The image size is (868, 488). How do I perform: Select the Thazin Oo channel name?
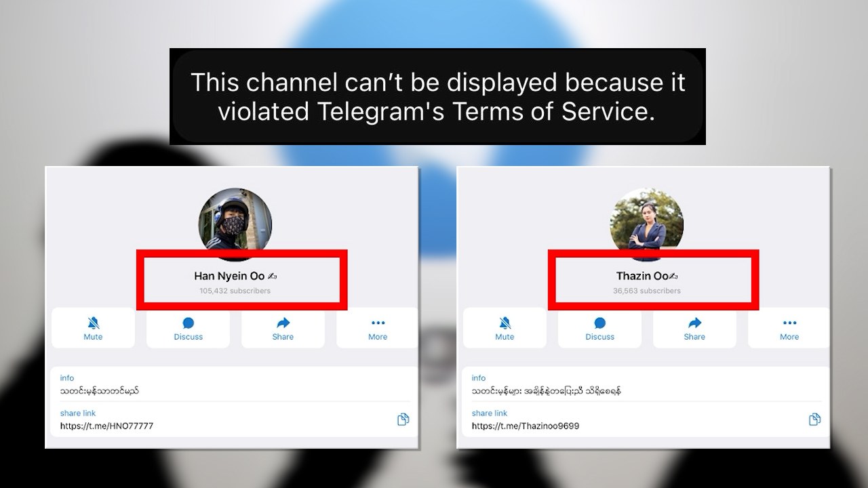point(648,276)
